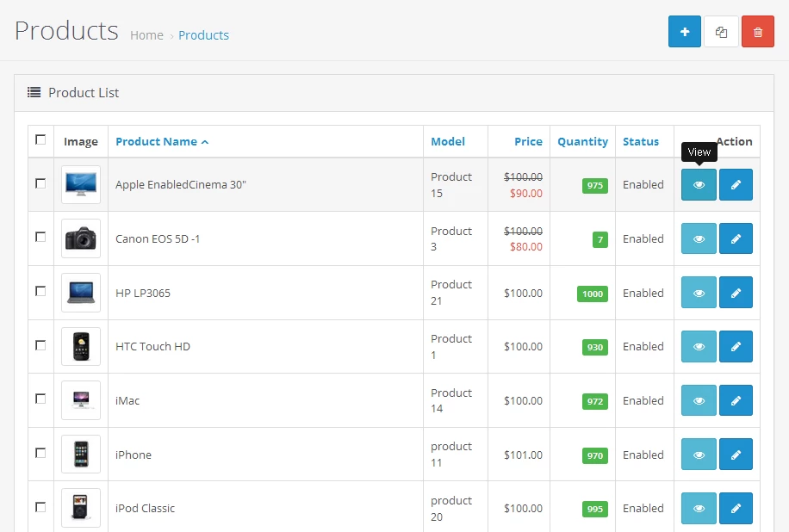The height and width of the screenshot is (532, 789).
Task: Click the 972 quantity badge
Action: point(595,401)
